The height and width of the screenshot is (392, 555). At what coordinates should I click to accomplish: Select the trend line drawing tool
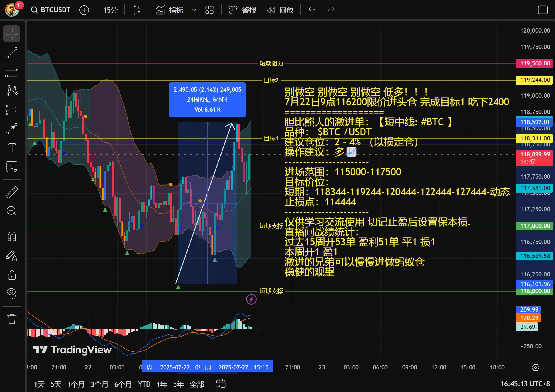point(12,53)
